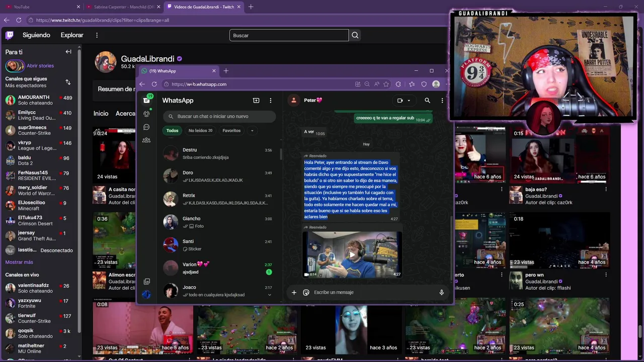
Task: Open Emilycc channel in Twitch sidebar
Action: (39, 115)
